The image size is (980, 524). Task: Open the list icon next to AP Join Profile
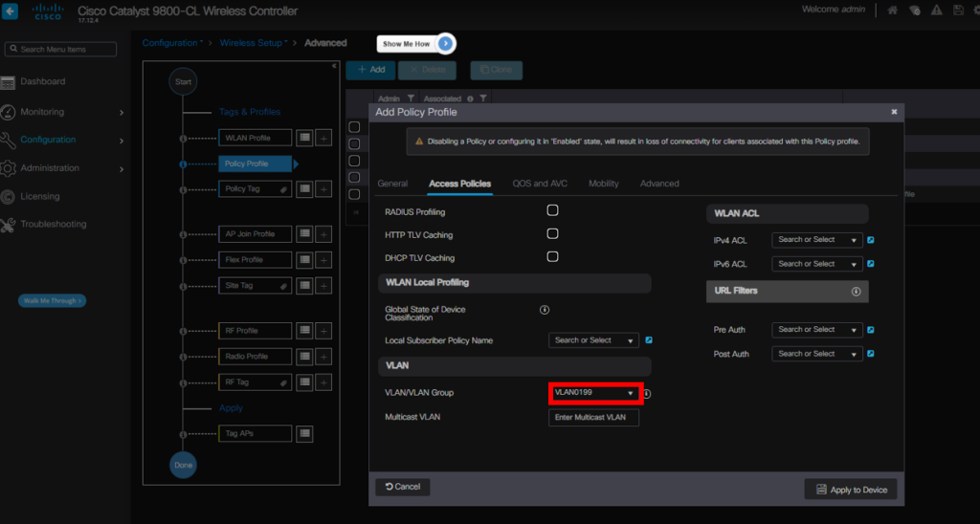[x=304, y=233]
